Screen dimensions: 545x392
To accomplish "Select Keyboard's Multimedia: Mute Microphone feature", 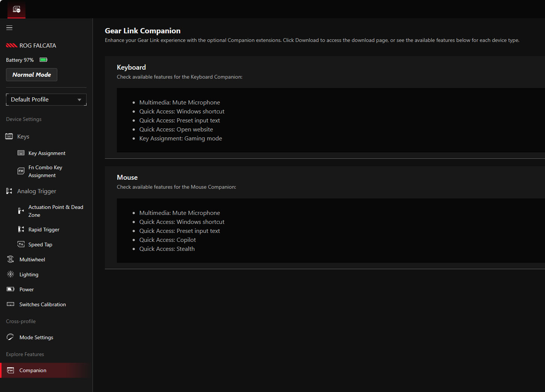I will pyautogui.click(x=180, y=103).
